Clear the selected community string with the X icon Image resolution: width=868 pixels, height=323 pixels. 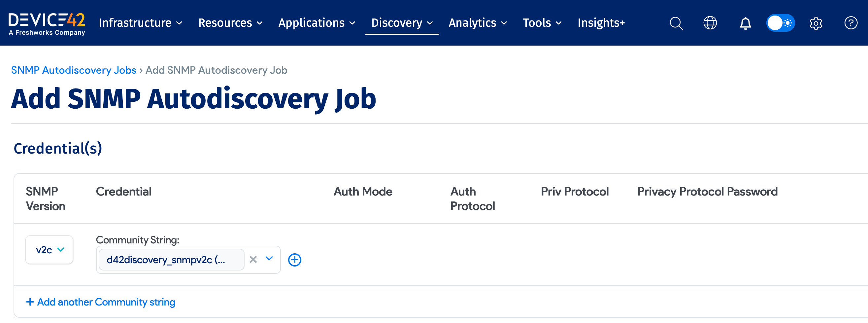click(253, 260)
